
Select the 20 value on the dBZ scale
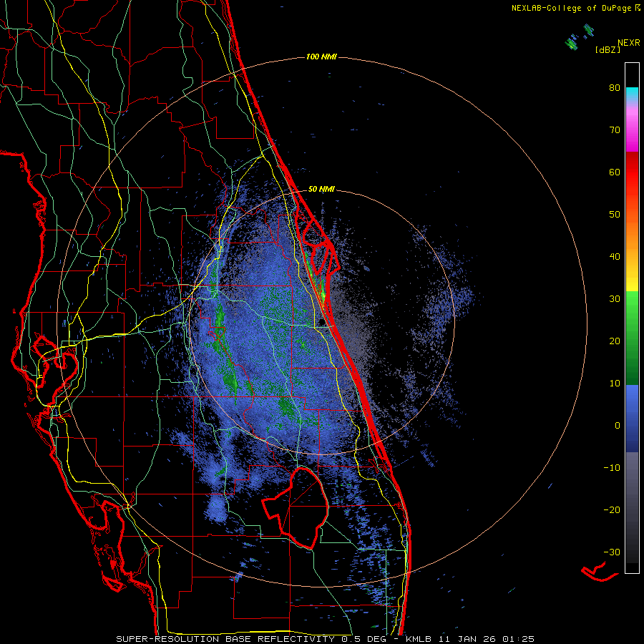[615, 341]
